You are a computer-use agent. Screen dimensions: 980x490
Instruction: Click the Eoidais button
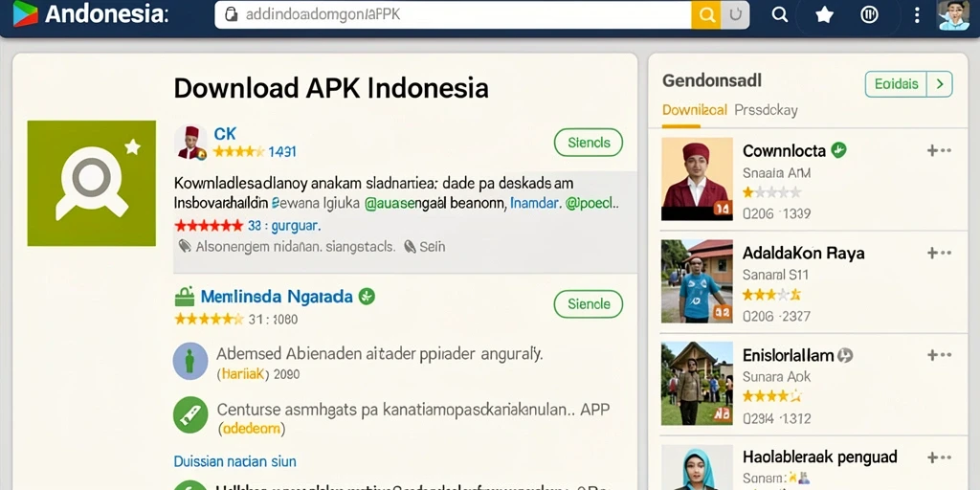pos(896,84)
